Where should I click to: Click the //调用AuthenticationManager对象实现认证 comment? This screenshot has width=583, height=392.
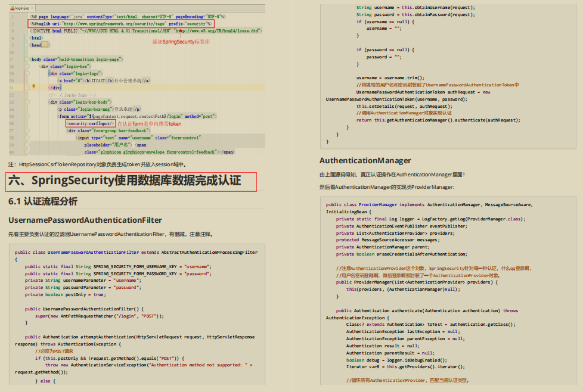point(404,113)
